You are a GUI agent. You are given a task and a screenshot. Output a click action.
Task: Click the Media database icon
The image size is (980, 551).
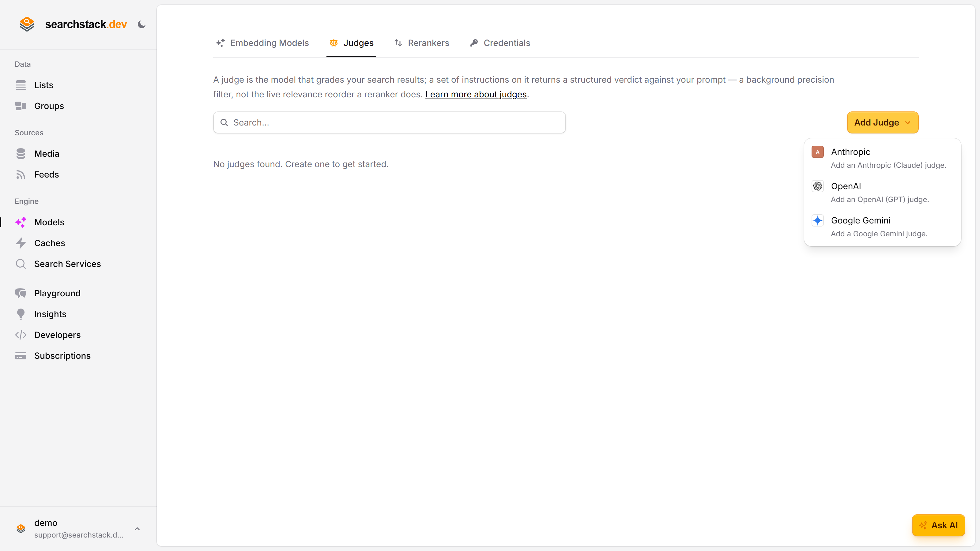[21, 154]
